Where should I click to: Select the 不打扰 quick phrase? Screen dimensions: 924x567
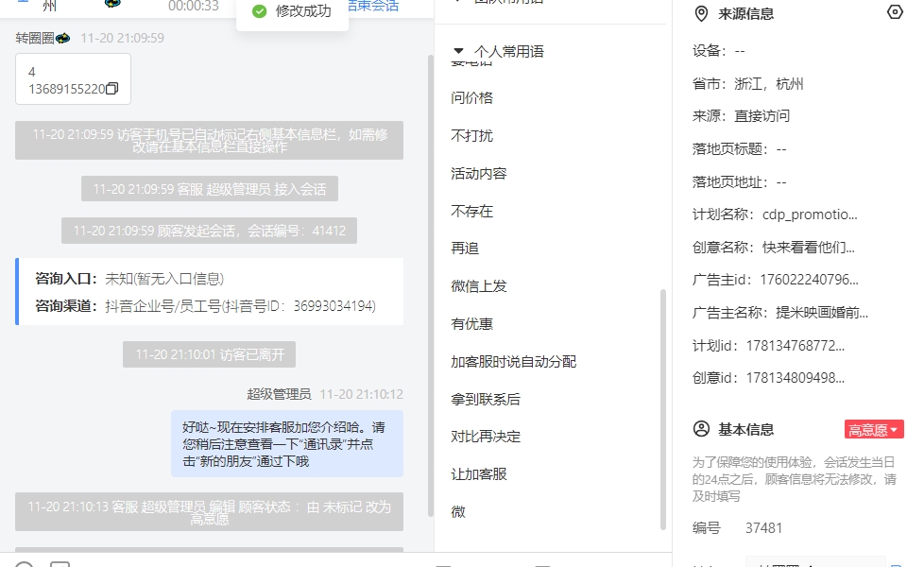472,135
